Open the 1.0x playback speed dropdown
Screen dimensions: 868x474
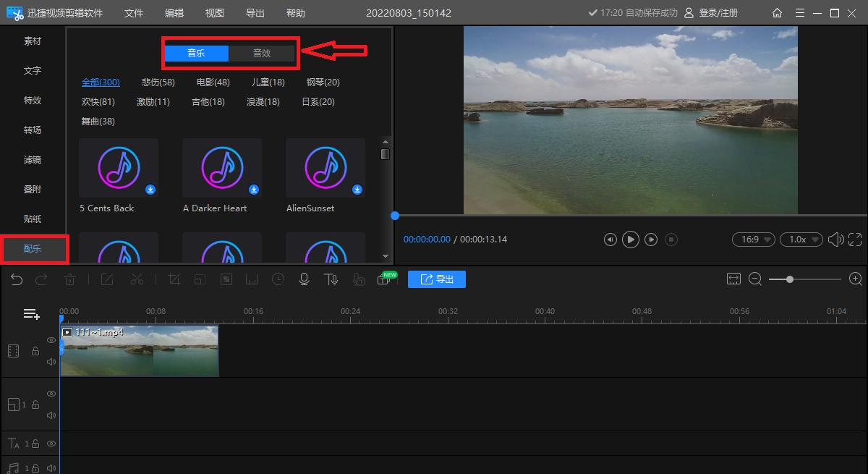pos(801,240)
